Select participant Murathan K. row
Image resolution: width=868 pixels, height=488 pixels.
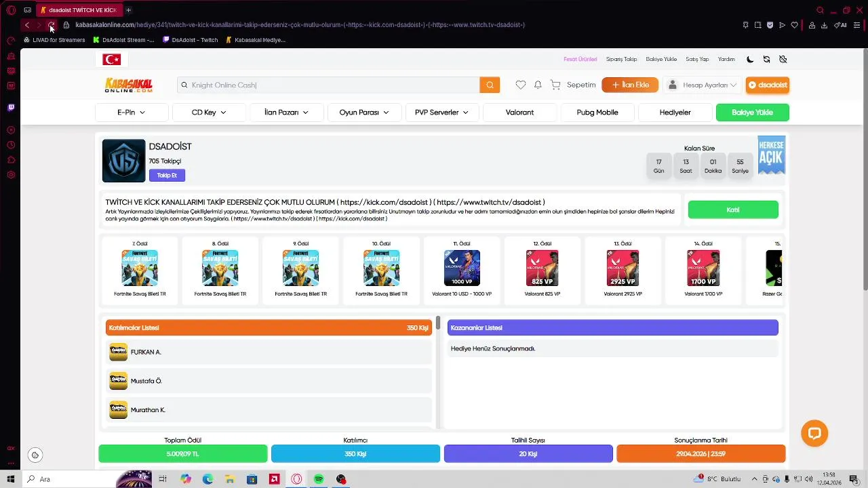pos(269,410)
